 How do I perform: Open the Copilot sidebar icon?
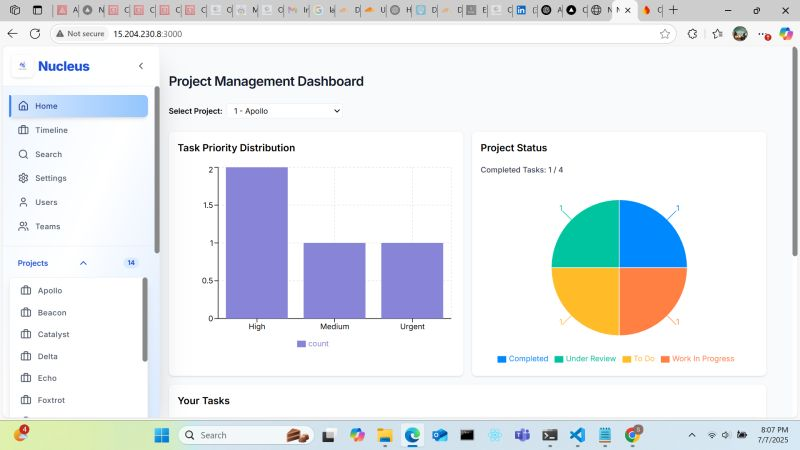pyautogui.click(x=786, y=34)
